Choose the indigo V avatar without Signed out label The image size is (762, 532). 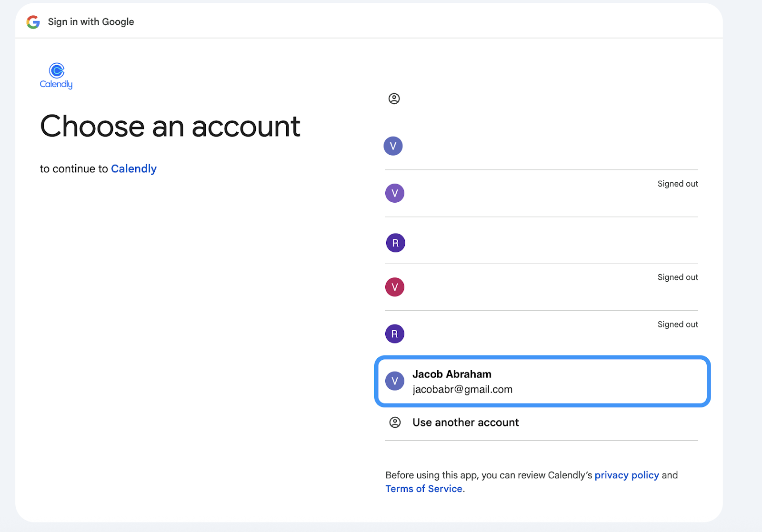pos(393,146)
